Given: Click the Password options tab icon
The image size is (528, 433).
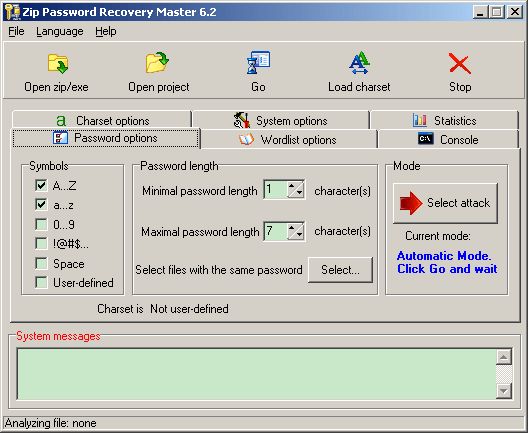Looking at the screenshot, I should 60,138.
